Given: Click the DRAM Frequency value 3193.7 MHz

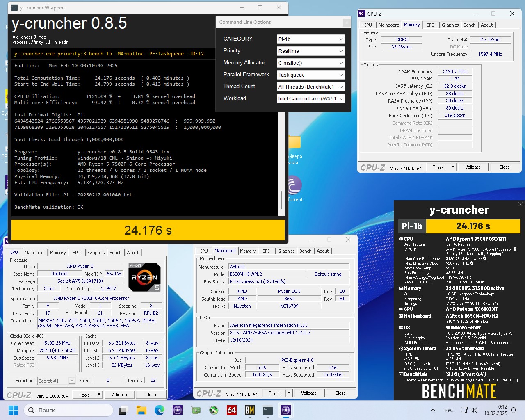Looking at the screenshot, I should point(455,71).
